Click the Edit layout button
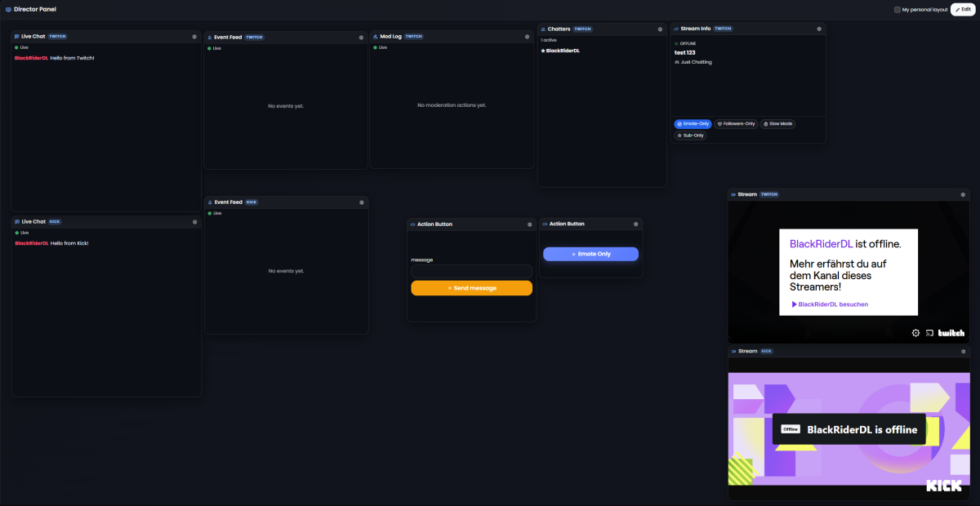 tap(963, 9)
